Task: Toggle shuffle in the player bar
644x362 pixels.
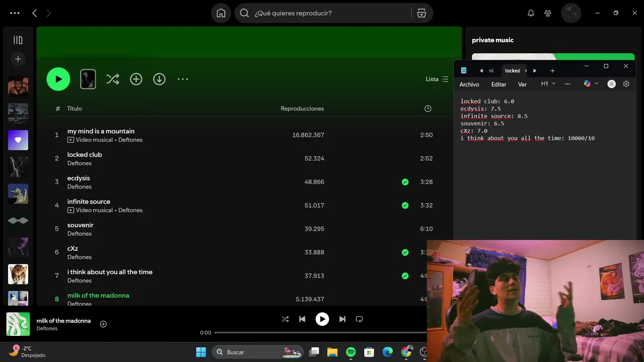Action: tap(285, 319)
